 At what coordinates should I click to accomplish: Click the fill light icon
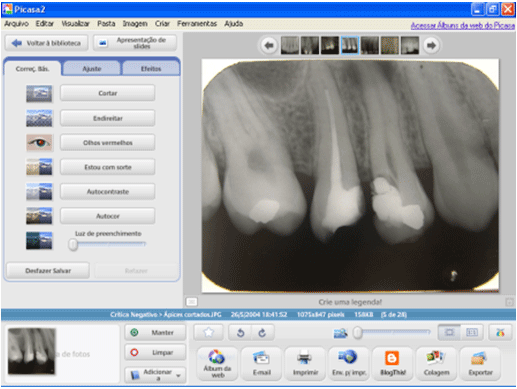click(x=39, y=241)
